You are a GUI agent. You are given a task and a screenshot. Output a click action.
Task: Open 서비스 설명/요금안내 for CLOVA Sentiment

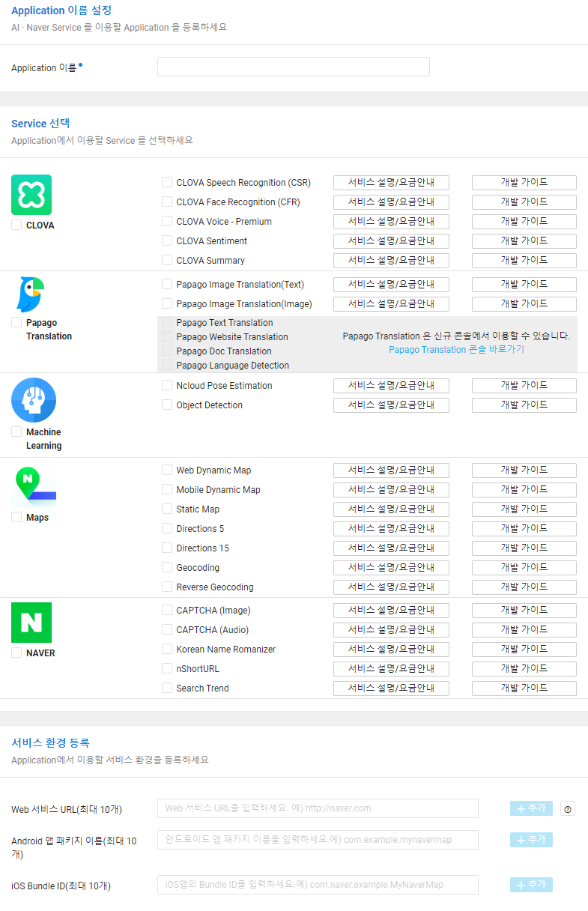[391, 240]
